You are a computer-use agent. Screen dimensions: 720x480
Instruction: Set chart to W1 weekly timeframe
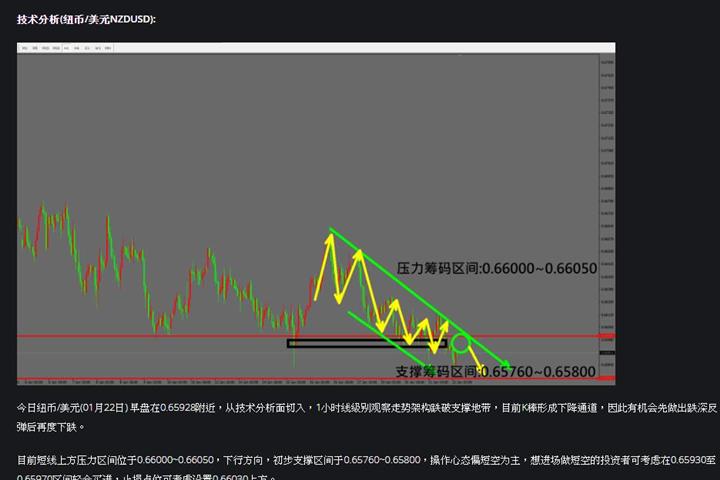(98, 48)
